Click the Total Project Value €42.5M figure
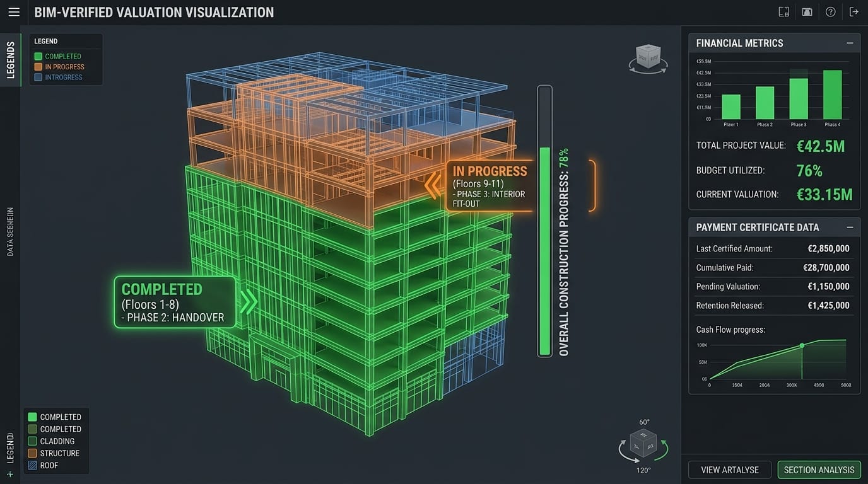 coord(821,146)
